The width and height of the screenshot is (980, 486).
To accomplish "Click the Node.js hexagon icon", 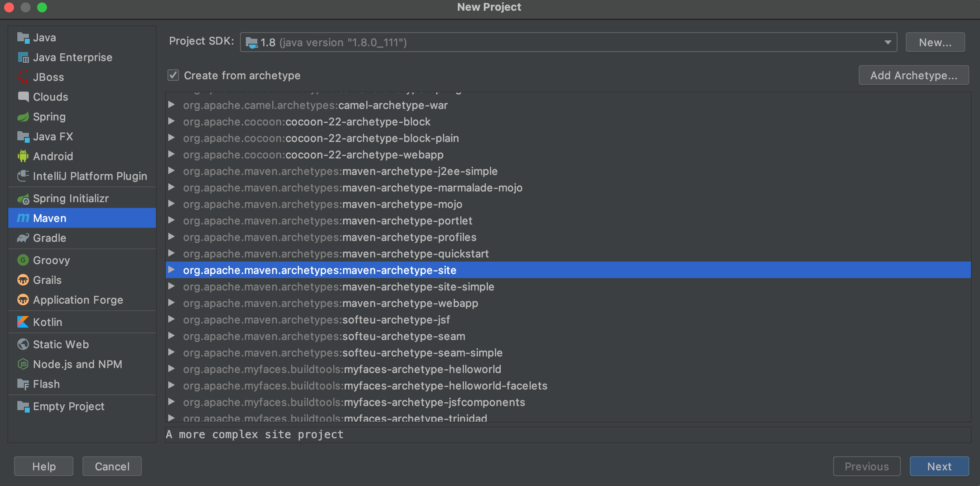I will pyautogui.click(x=23, y=364).
